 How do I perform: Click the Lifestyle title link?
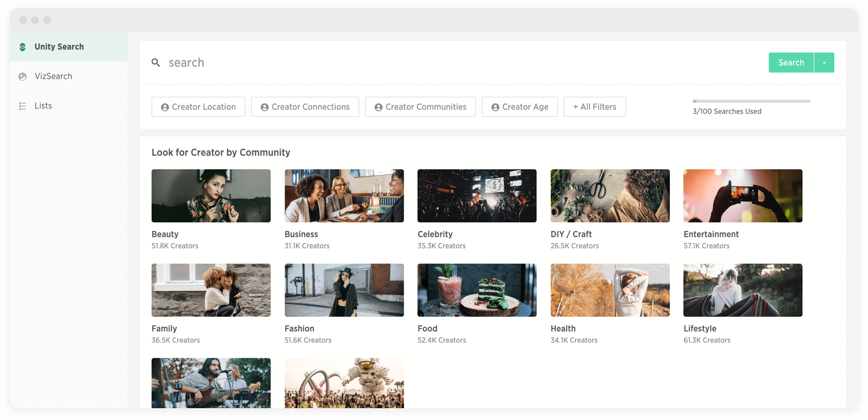click(700, 329)
